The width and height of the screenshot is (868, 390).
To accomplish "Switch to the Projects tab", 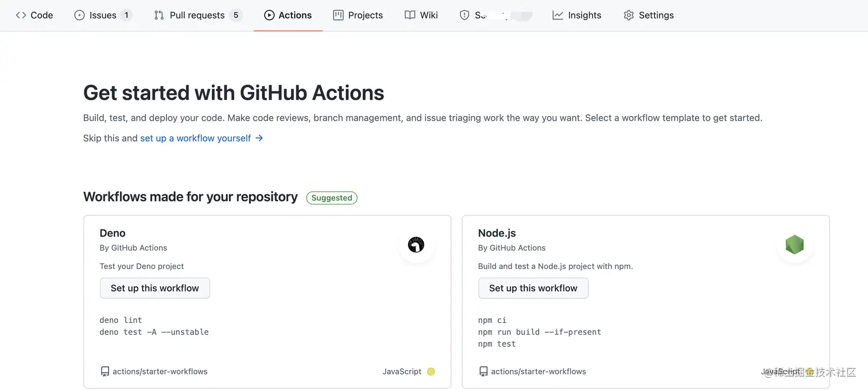I will pyautogui.click(x=358, y=16).
